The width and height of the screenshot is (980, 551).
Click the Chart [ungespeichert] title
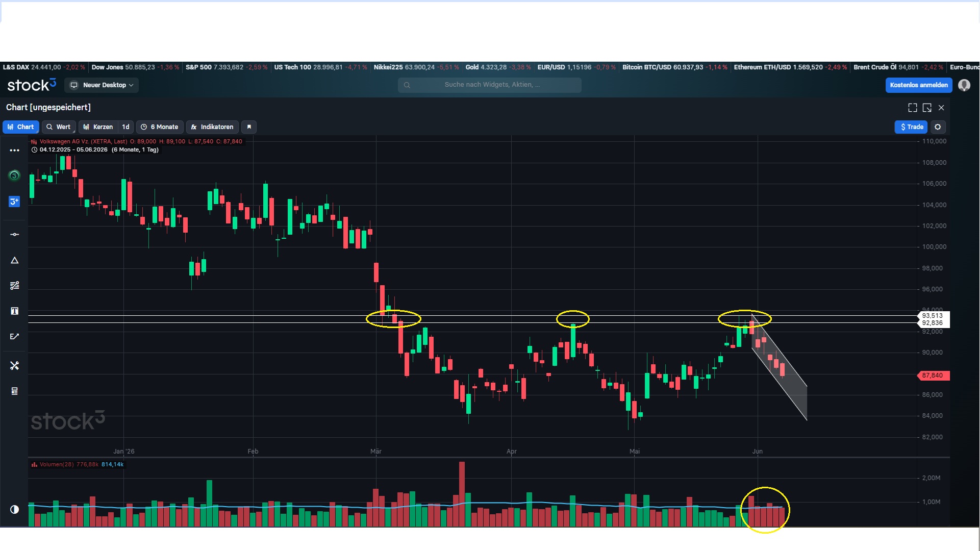coord(48,108)
